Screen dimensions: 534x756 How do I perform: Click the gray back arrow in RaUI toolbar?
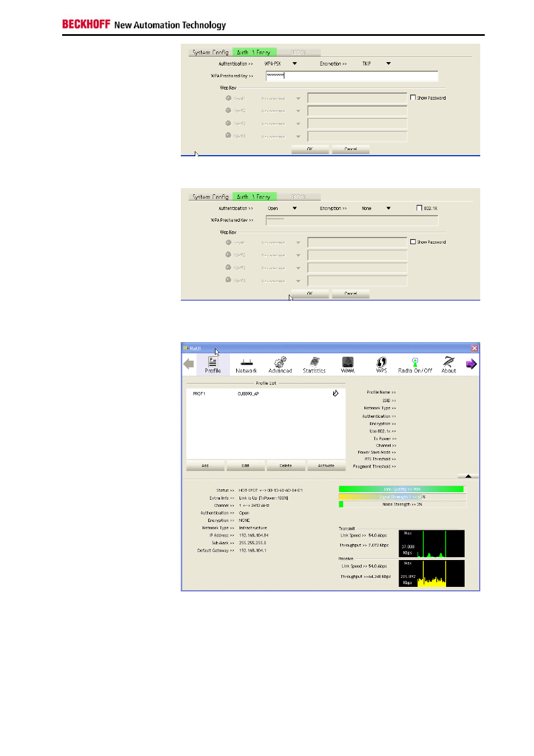pyautogui.click(x=189, y=364)
